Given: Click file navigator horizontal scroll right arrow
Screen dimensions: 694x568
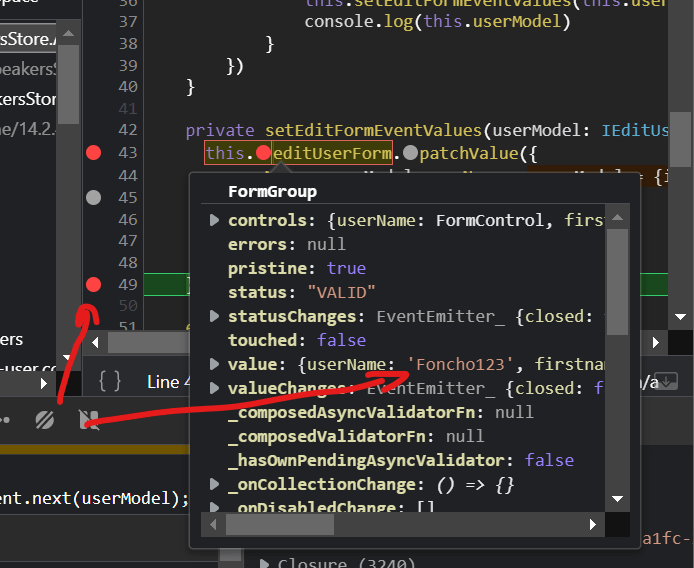Looking at the screenshot, I should 43,383.
